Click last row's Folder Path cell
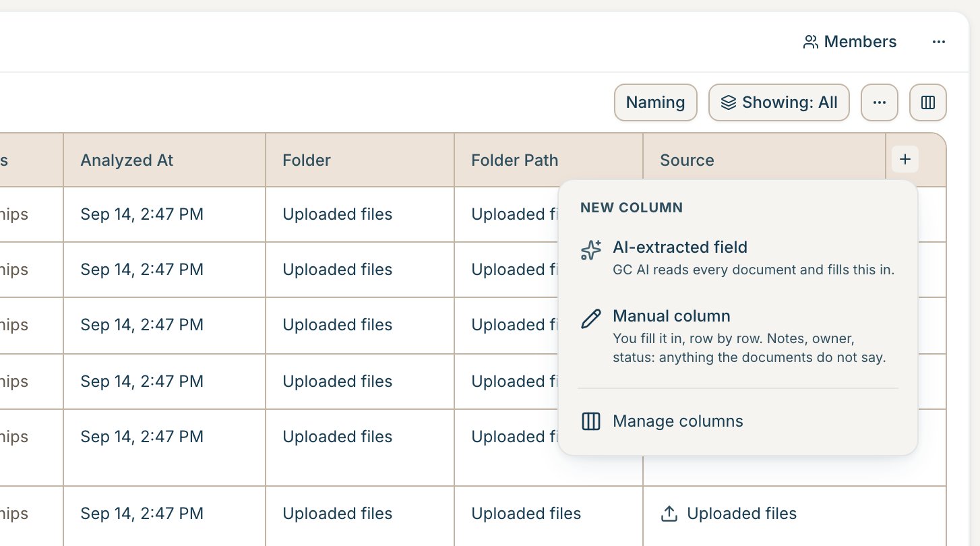The height and width of the screenshot is (546, 980). click(549, 516)
